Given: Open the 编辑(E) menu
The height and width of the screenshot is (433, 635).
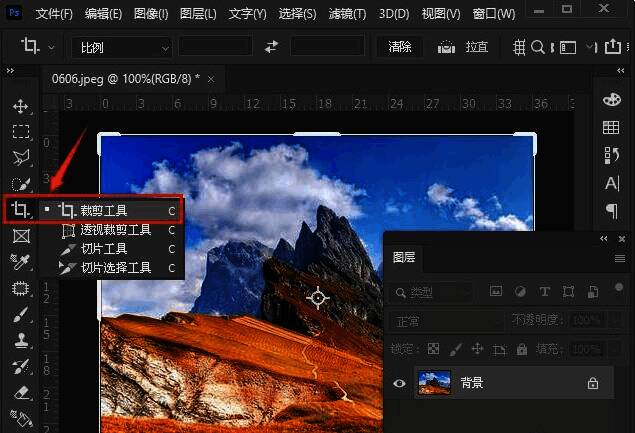Looking at the screenshot, I should (103, 14).
